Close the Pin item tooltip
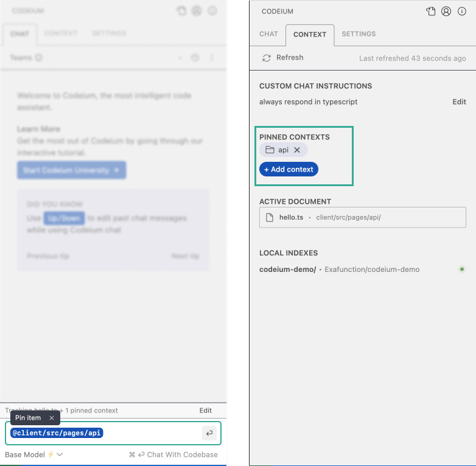 tap(52, 418)
